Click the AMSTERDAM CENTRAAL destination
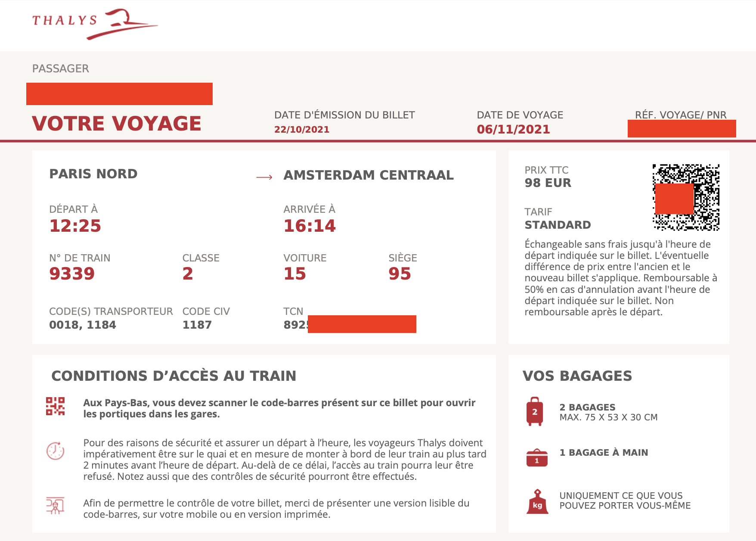The width and height of the screenshot is (756, 541). coord(369,175)
